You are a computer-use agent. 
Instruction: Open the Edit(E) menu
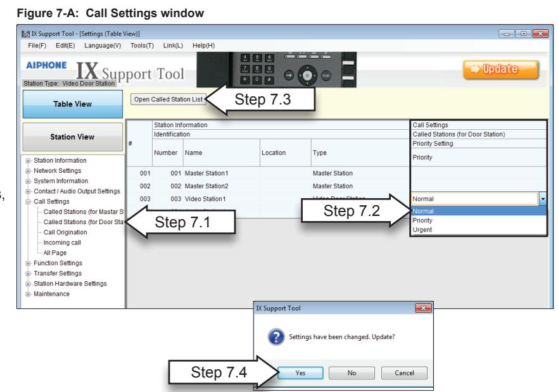(65, 46)
